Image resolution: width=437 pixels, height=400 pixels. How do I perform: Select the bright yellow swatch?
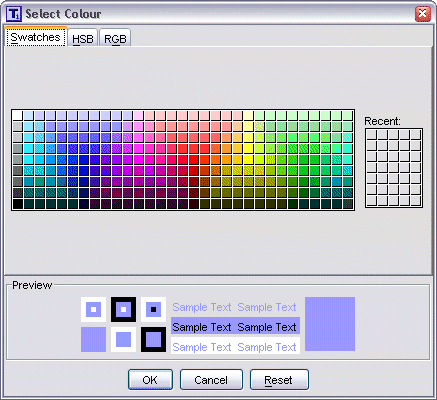tap(248, 160)
